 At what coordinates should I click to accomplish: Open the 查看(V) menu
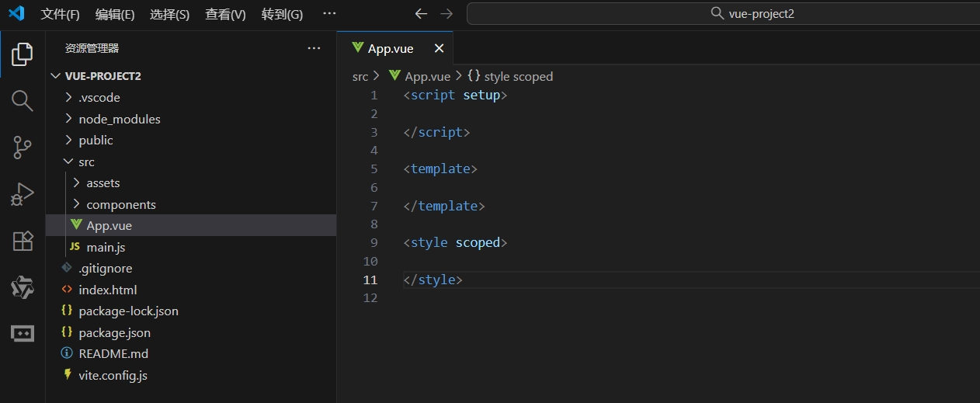pyautogui.click(x=225, y=14)
